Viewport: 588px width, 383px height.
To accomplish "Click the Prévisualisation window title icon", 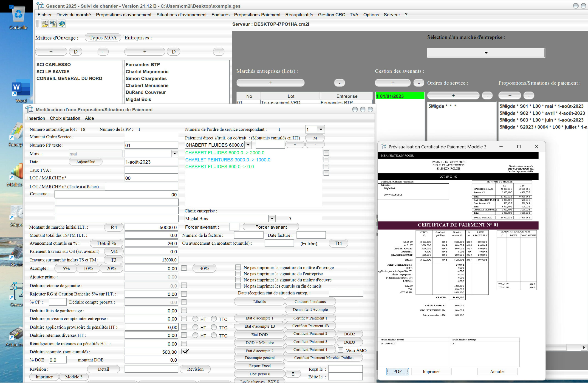I will pyautogui.click(x=383, y=147).
